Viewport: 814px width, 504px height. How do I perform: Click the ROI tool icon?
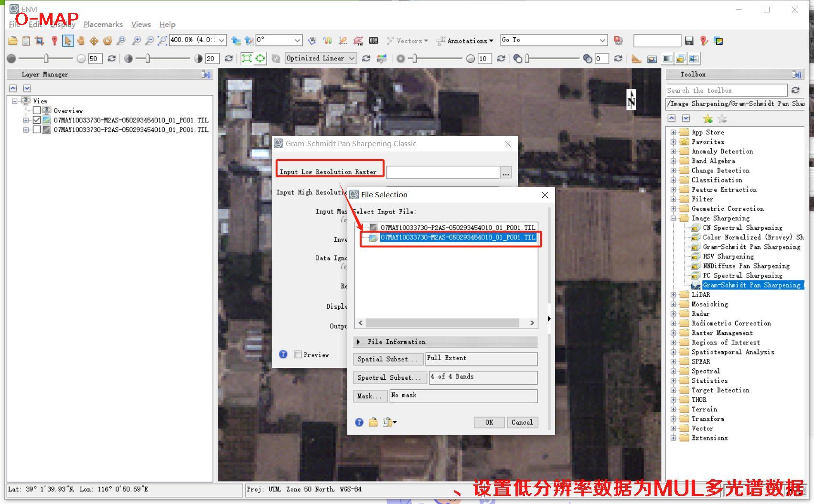358,41
